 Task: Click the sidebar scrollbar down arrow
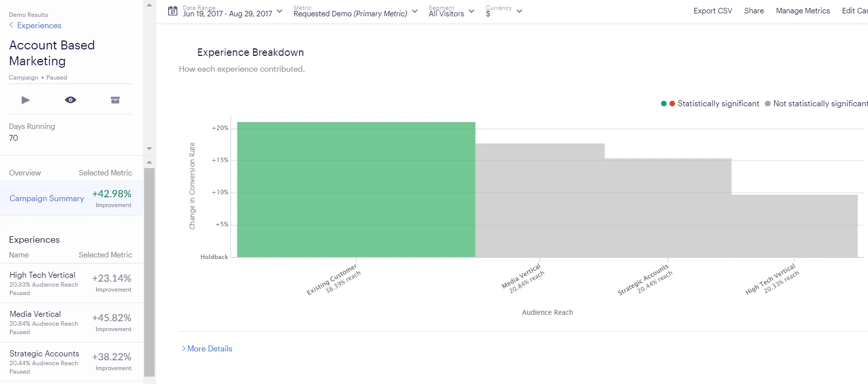pos(149,148)
